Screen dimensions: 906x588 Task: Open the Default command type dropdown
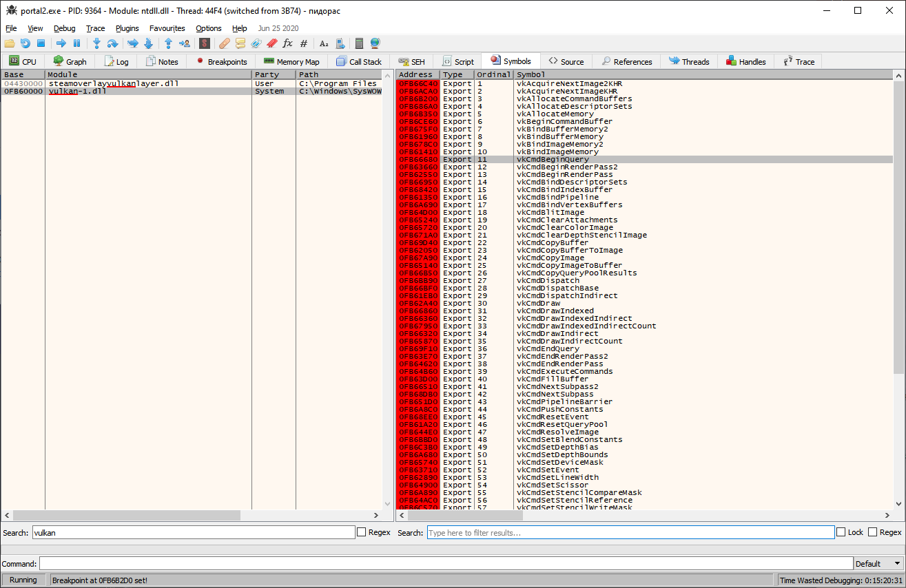pyautogui.click(x=878, y=564)
